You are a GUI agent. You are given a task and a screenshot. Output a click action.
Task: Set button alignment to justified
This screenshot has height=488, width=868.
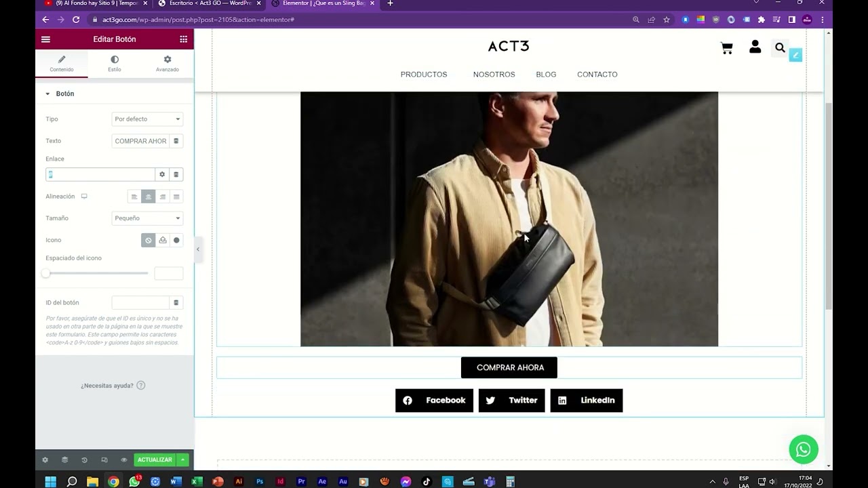click(176, 197)
